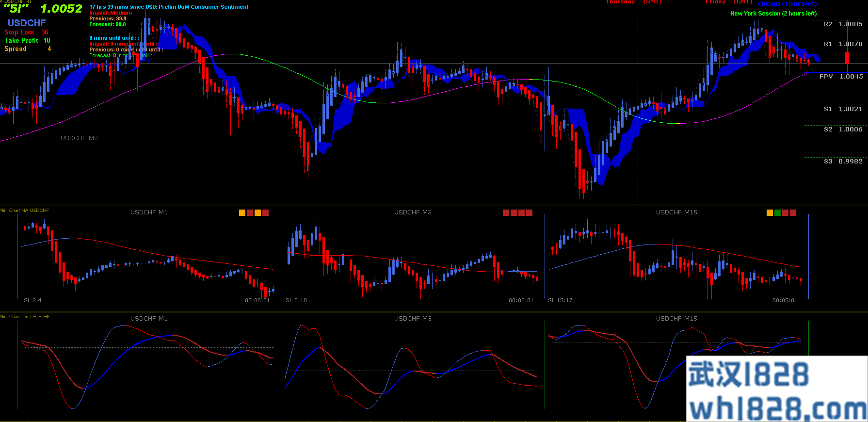Select the FPV 1.0045 pivot level
The width and height of the screenshot is (868, 422).
tap(841, 76)
